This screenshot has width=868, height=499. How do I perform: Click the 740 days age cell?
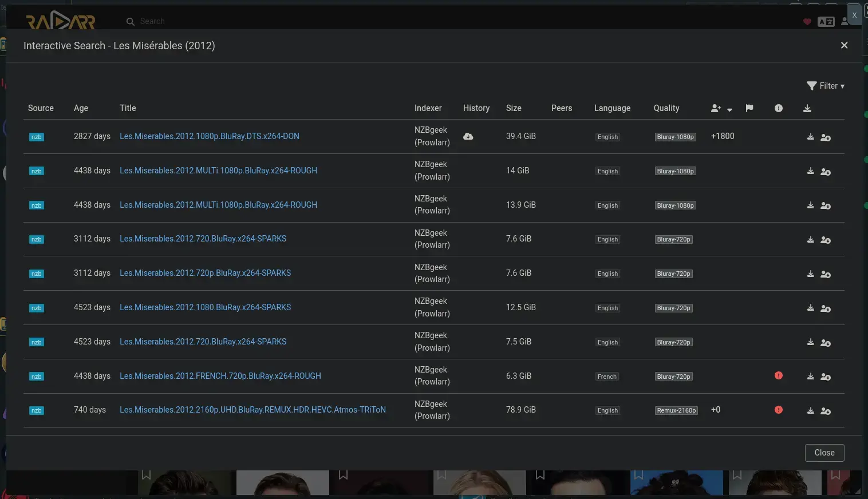pos(90,410)
